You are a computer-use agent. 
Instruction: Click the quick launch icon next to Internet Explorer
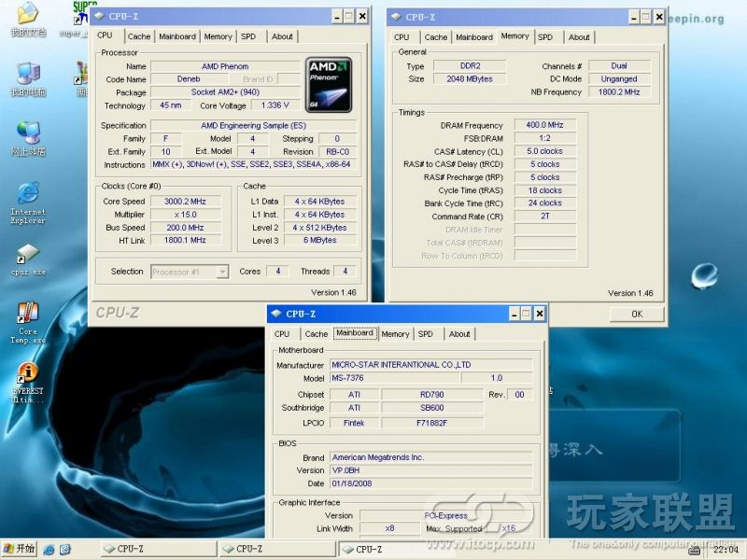[x=65, y=549]
